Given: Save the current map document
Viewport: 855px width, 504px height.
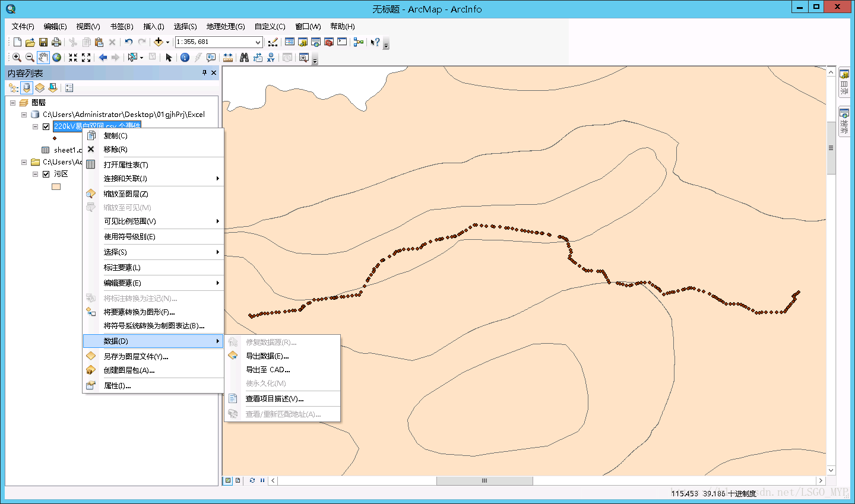Looking at the screenshot, I should [x=43, y=42].
